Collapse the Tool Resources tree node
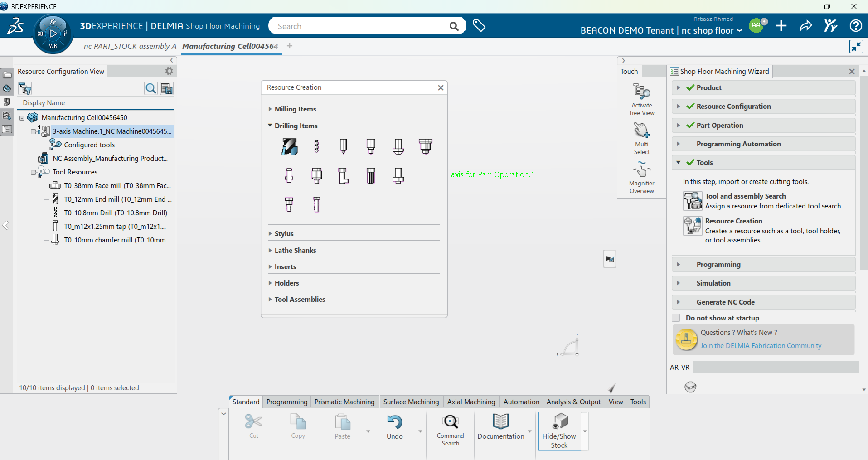868x460 pixels. [x=33, y=172]
